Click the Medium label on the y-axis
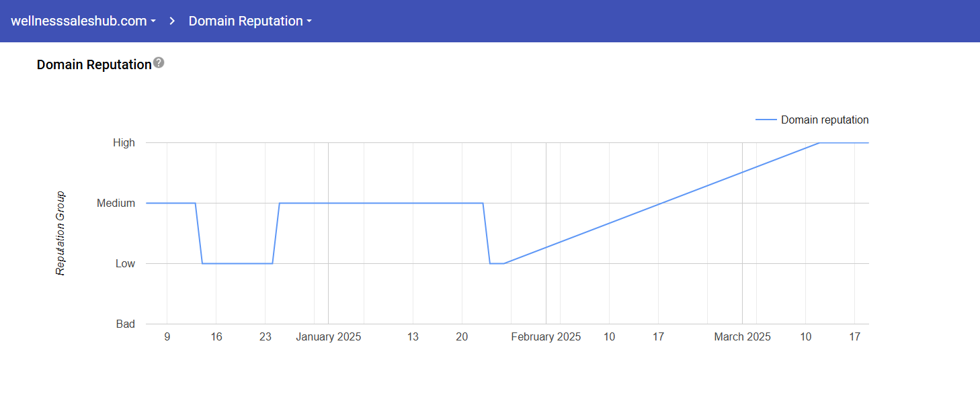The height and width of the screenshot is (411, 980). pos(116,203)
